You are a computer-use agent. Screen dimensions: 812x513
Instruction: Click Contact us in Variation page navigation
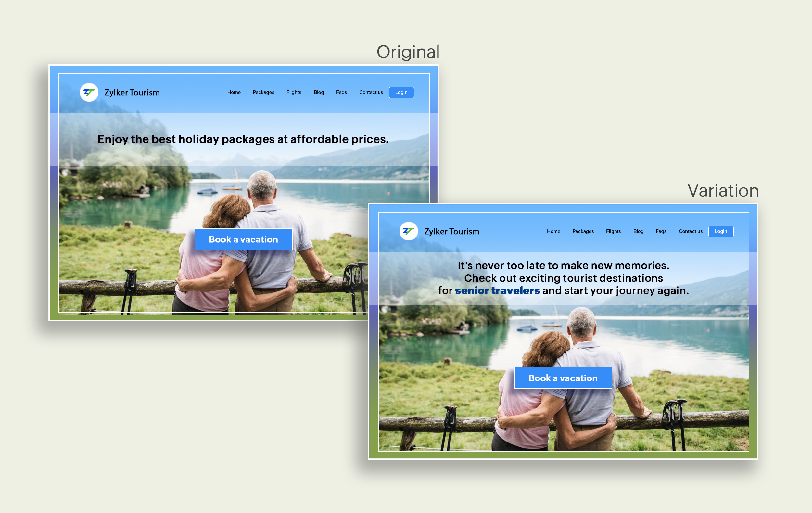tap(690, 231)
